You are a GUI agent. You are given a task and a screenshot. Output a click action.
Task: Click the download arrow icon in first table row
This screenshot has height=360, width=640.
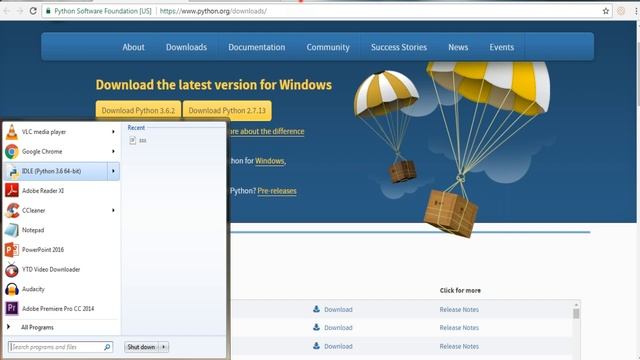pyautogui.click(x=316, y=309)
